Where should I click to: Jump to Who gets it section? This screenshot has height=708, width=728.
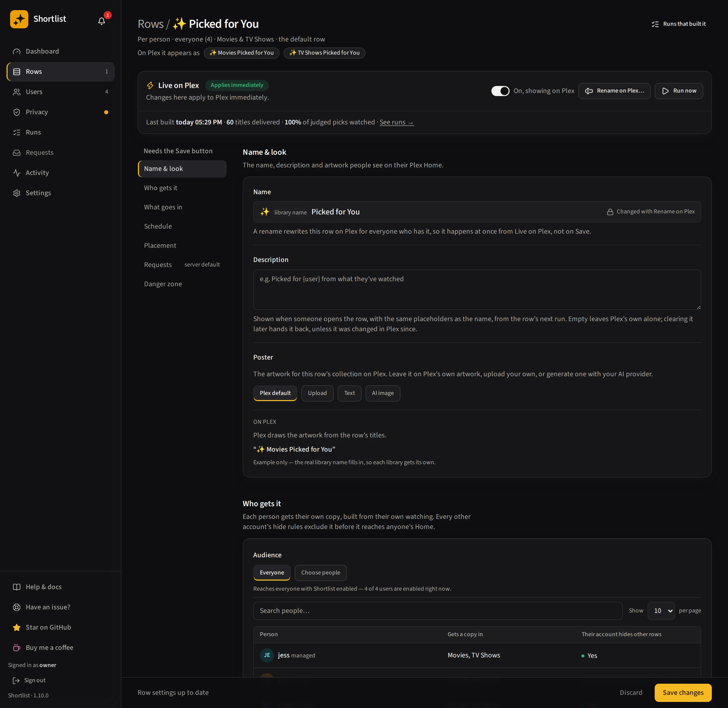click(x=182, y=188)
